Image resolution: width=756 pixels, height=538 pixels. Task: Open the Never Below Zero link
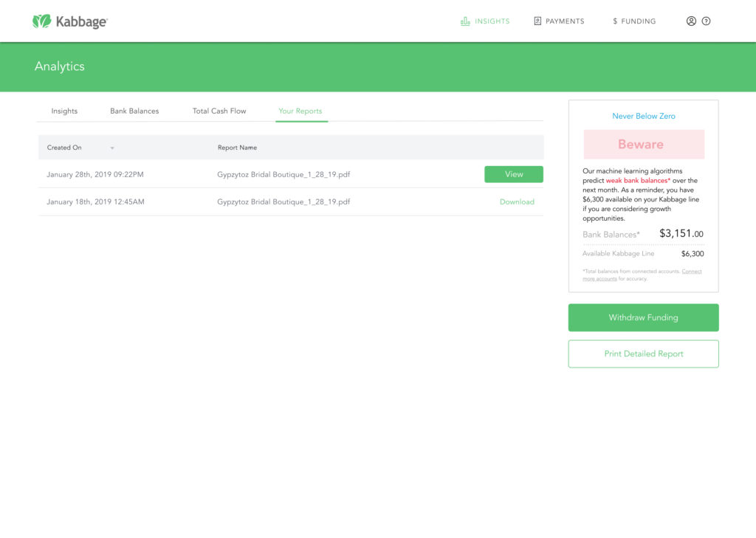tap(643, 116)
